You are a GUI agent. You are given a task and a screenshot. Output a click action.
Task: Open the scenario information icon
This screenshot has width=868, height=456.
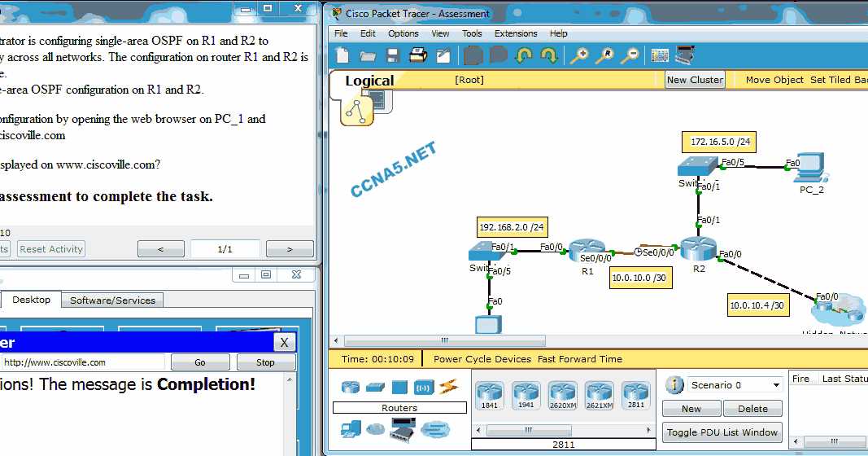pos(674,384)
